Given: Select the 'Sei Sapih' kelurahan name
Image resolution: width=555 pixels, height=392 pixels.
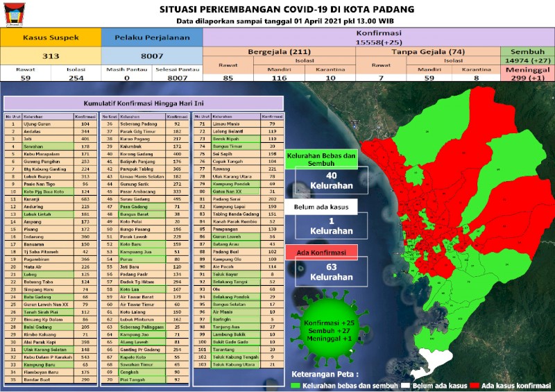Looking at the screenshot, I should [x=222, y=154].
